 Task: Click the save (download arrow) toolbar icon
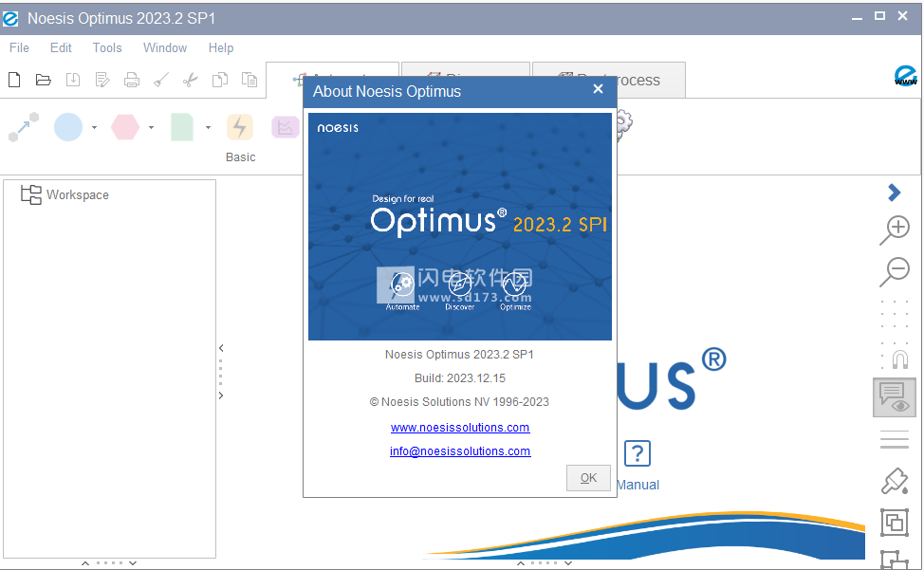point(72,80)
